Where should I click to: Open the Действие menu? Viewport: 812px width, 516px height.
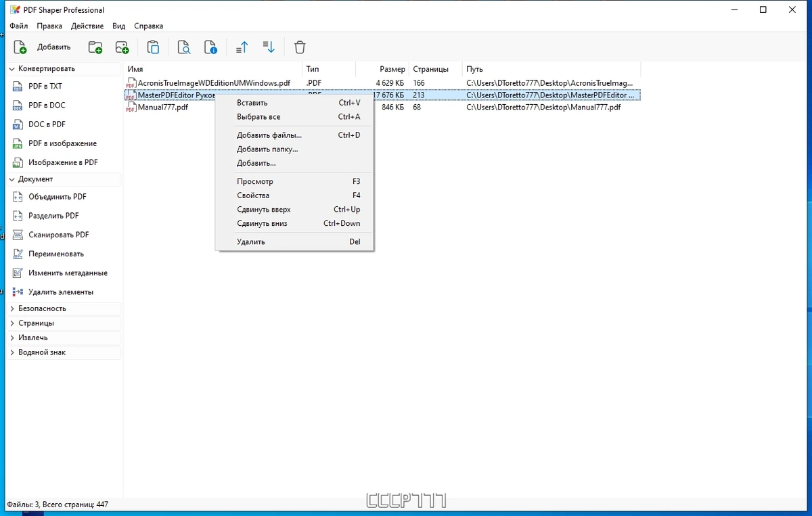88,26
